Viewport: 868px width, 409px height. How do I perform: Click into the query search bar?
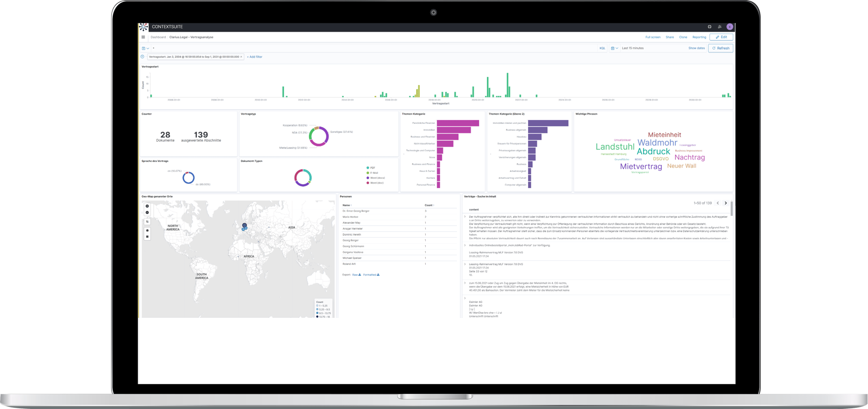click(373, 48)
